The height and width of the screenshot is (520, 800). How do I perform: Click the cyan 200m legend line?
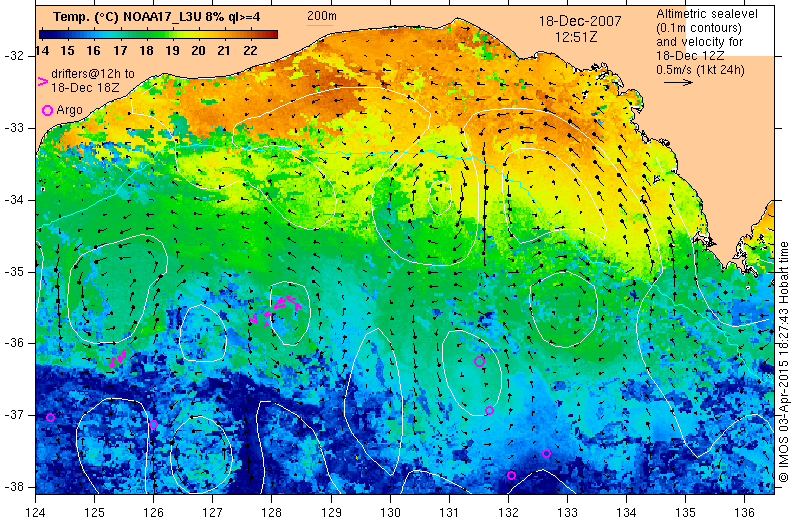[320, 25]
